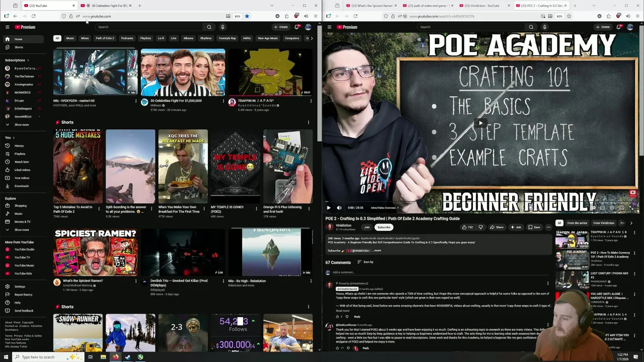Image resolution: width=644 pixels, height=362 pixels.
Task: Select the Podcasts category chip
Action: 127,38
